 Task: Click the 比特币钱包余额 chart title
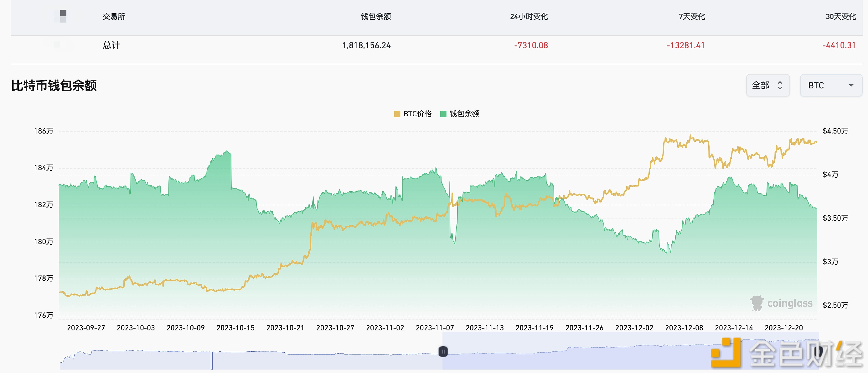54,86
